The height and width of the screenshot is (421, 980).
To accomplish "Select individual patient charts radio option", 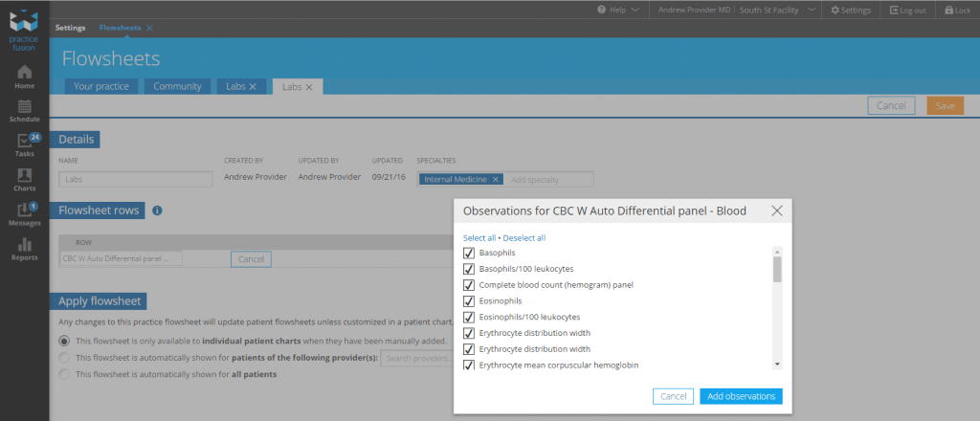I will (64, 341).
